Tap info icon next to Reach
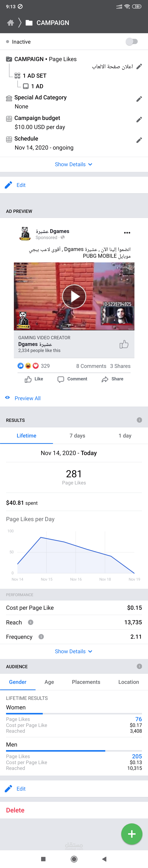This screenshot has width=148, height=868. click(31, 622)
